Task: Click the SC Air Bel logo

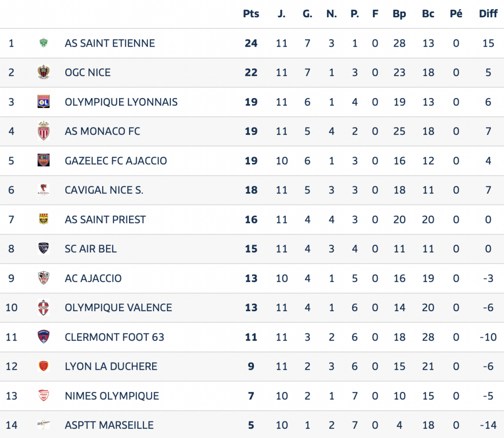Action: [x=44, y=249]
